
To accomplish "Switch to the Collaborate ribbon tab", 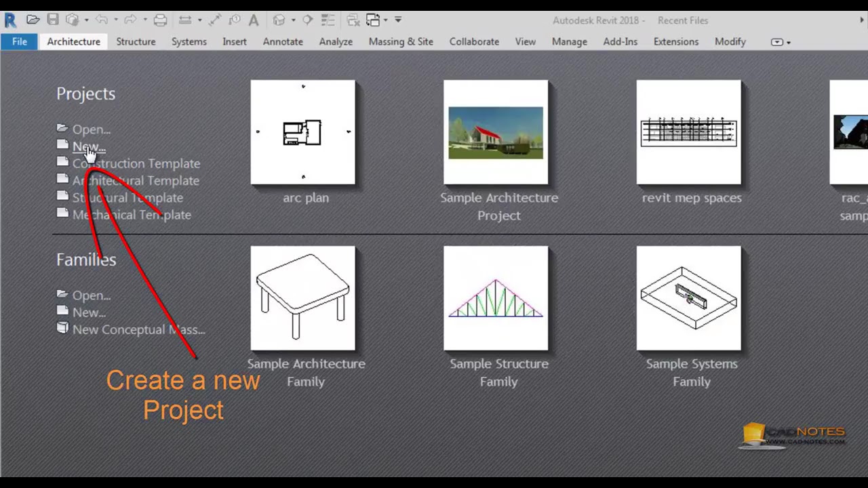I will click(474, 41).
